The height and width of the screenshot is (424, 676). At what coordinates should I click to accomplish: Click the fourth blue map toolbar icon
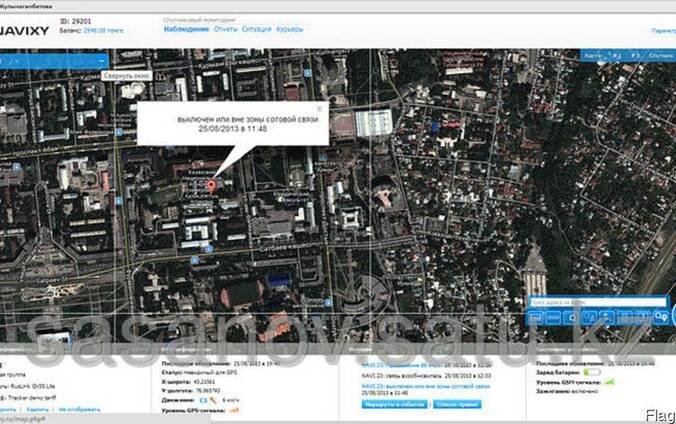click(589, 318)
